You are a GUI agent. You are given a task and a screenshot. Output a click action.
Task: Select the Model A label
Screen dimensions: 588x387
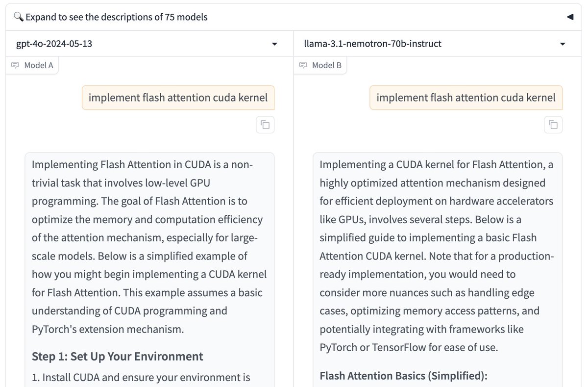(38, 65)
